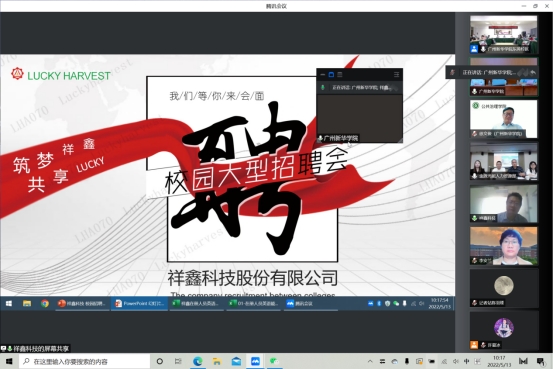Screen dimensions: 553x369
Task: Launch Microsoft Edge from taskbar
Action: [x=198, y=361]
